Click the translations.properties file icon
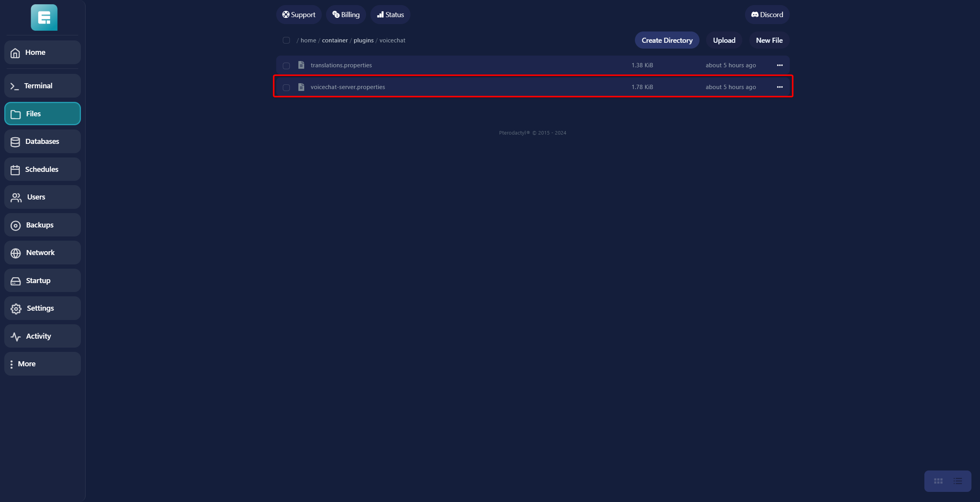The height and width of the screenshot is (502, 980). tap(301, 65)
